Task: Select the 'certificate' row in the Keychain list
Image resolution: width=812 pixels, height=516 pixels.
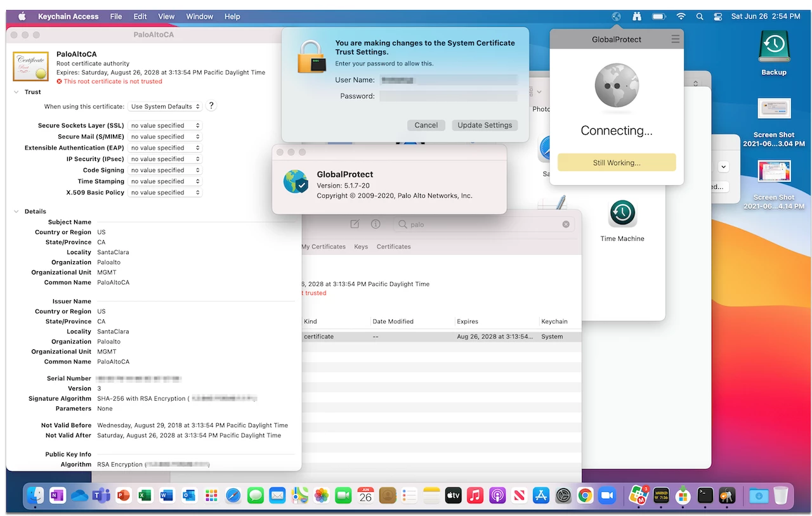Action: point(441,337)
